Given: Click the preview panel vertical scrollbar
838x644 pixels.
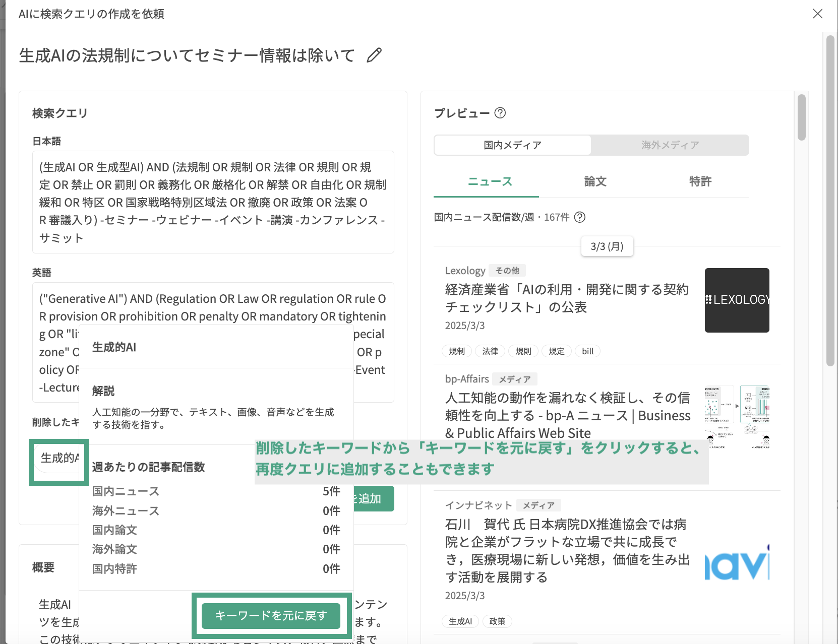Looking at the screenshot, I should [x=801, y=117].
